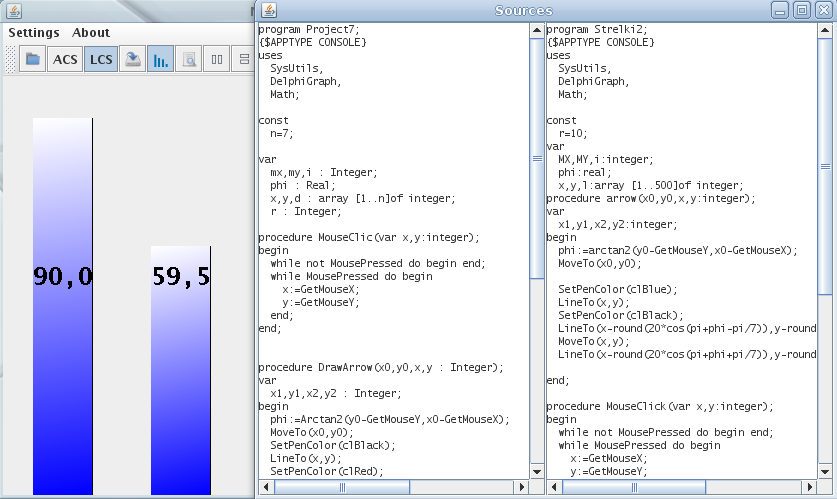Screen dimensions: 837x499
Task: Click the horizontal scrollbar thumb in Strelki2 pane
Action: click(634, 487)
